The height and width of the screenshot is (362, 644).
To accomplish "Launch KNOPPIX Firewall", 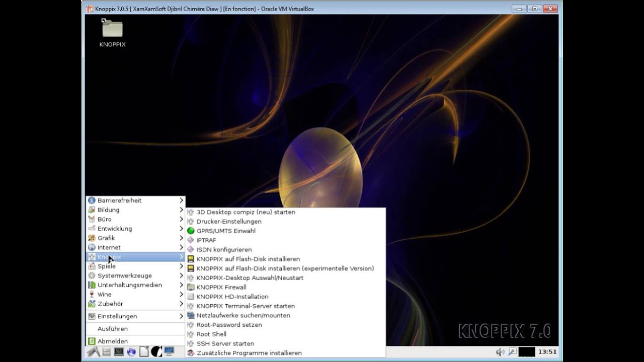I will click(285, 287).
